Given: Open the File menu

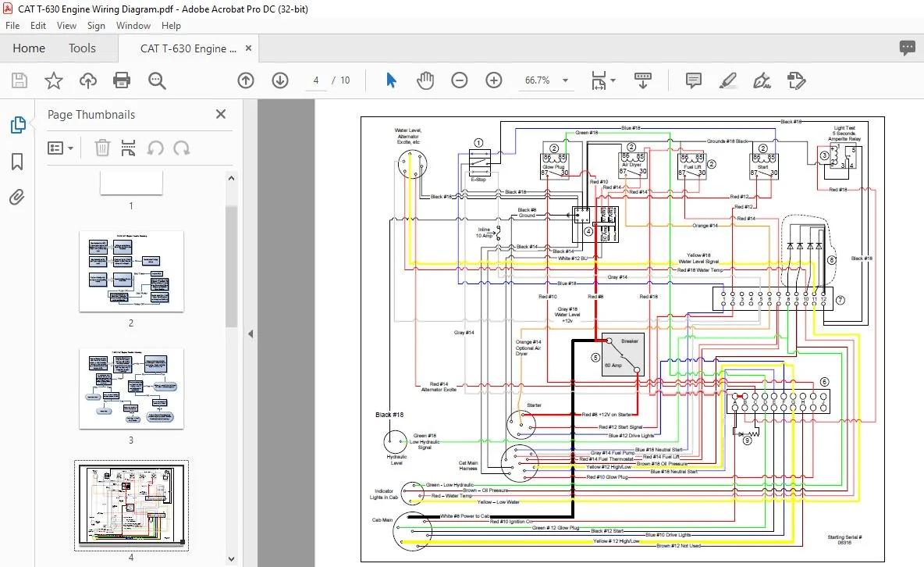Looking at the screenshot, I should coord(12,25).
